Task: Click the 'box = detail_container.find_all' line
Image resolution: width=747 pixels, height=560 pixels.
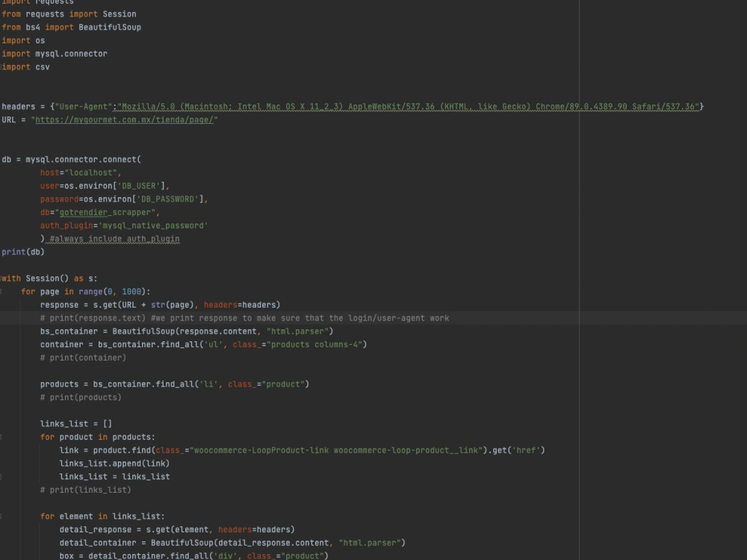Action: (194, 556)
